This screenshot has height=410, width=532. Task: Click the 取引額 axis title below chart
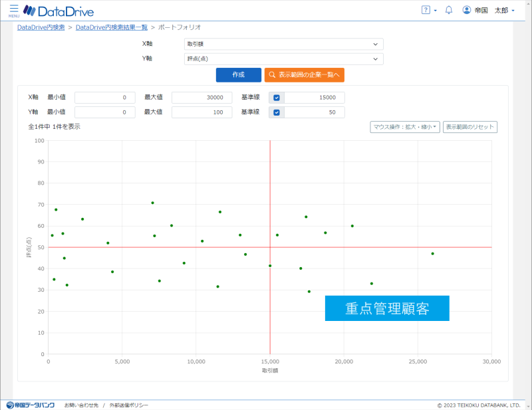point(270,370)
